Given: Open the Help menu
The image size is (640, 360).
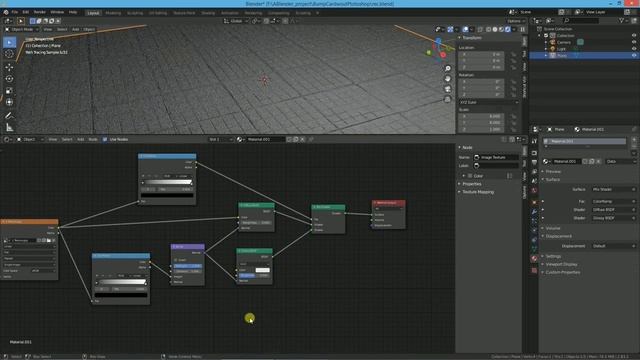Looking at the screenshot, I should point(73,12).
